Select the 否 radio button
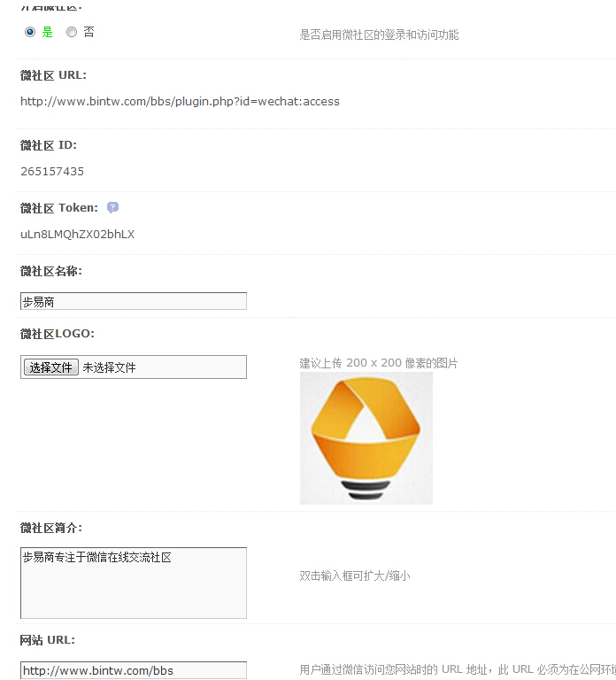The image size is (616, 680). click(x=72, y=32)
